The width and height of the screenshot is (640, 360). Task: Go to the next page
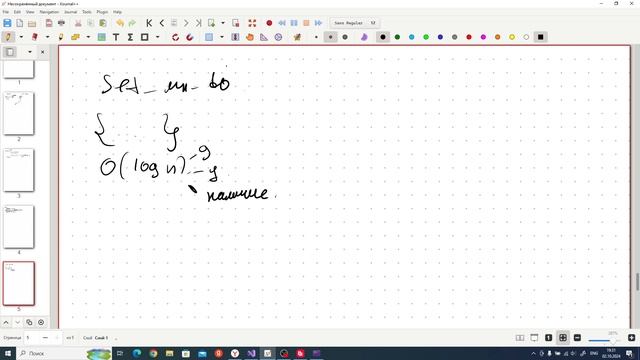coord(186,23)
